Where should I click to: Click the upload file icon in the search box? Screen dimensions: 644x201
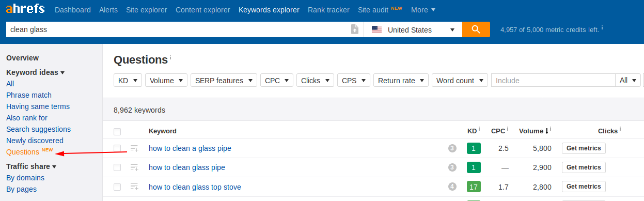(x=355, y=29)
